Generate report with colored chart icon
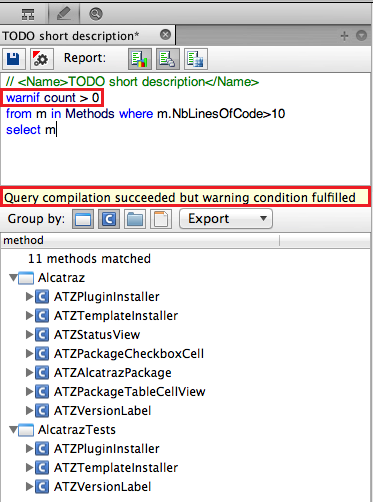 [x=140, y=59]
